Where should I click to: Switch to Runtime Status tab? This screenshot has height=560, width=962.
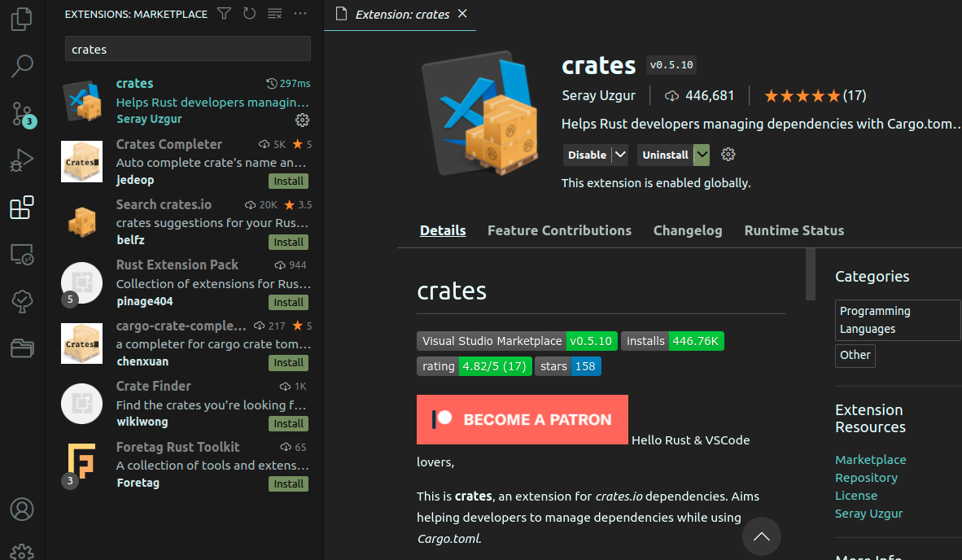tap(794, 230)
